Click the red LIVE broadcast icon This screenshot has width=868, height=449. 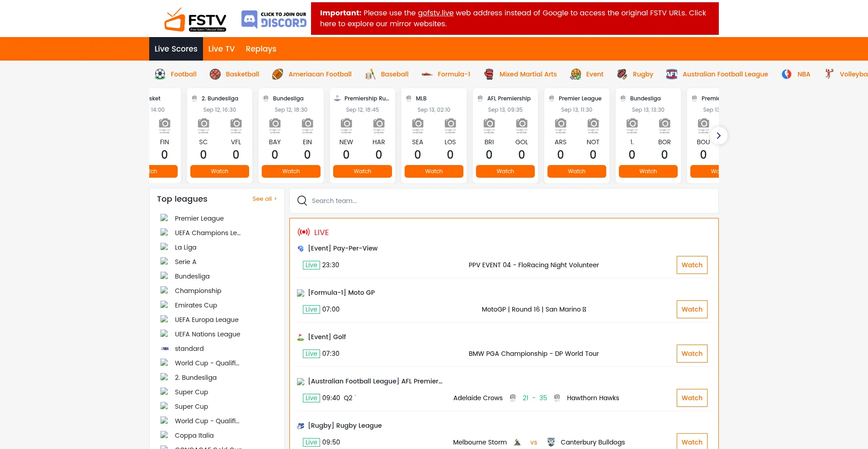pyautogui.click(x=304, y=232)
